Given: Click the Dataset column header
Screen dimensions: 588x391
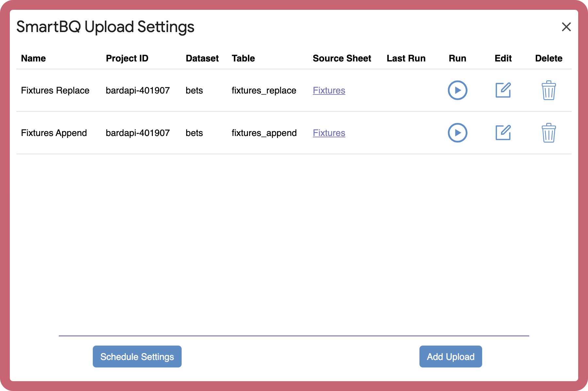Looking at the screenshot, I should click(202, 58).
